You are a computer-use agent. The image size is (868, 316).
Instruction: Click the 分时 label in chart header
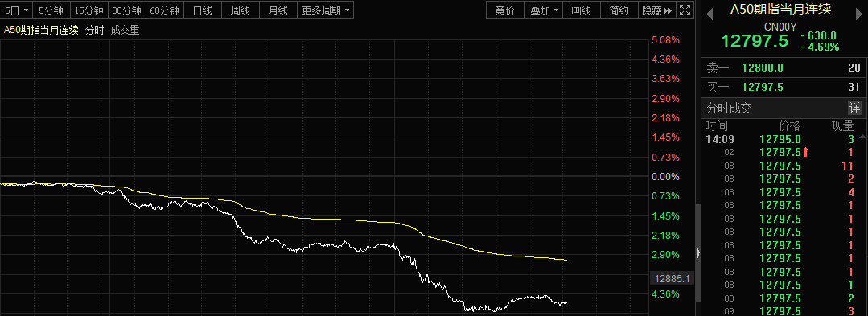pos(95,31)
